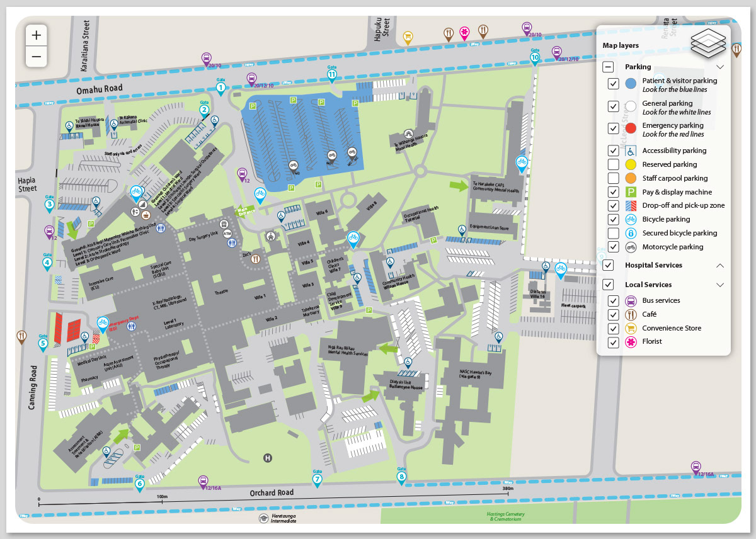
Task: Select the Gate 2 map marker
Action: click(204, 110)
